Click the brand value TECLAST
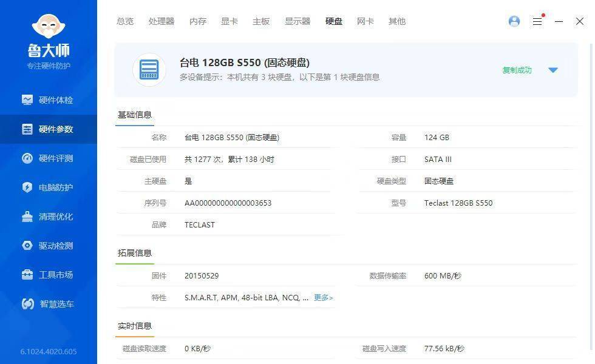Screen dimensions: 595x364 (200, 225)
